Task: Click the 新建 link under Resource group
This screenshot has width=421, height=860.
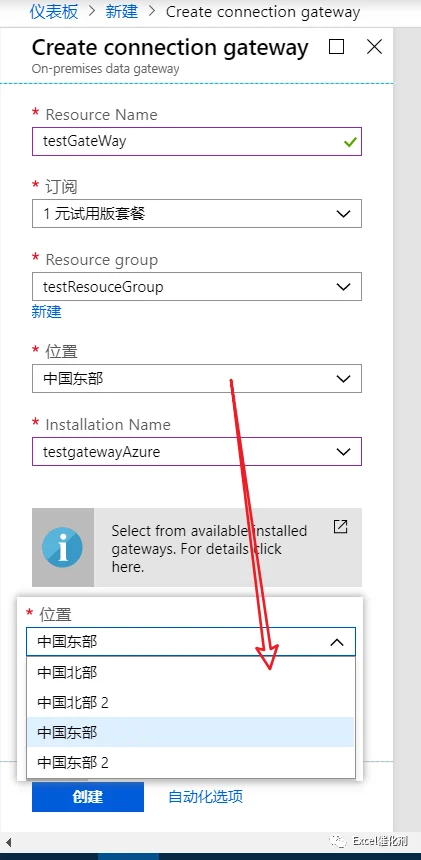Action: [x=47, y=312]
